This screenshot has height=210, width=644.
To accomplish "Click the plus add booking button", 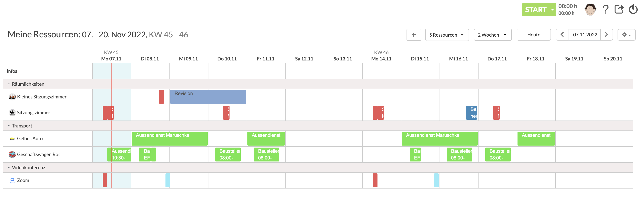I will [x=414, y=35].
